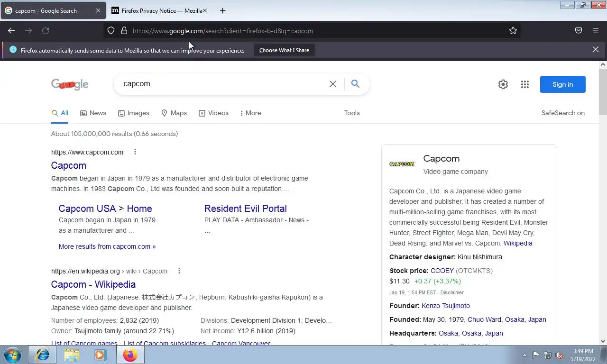607x364 pixels.
Task: Open the CCOEY stock ticker link
Action: [442, 271]
